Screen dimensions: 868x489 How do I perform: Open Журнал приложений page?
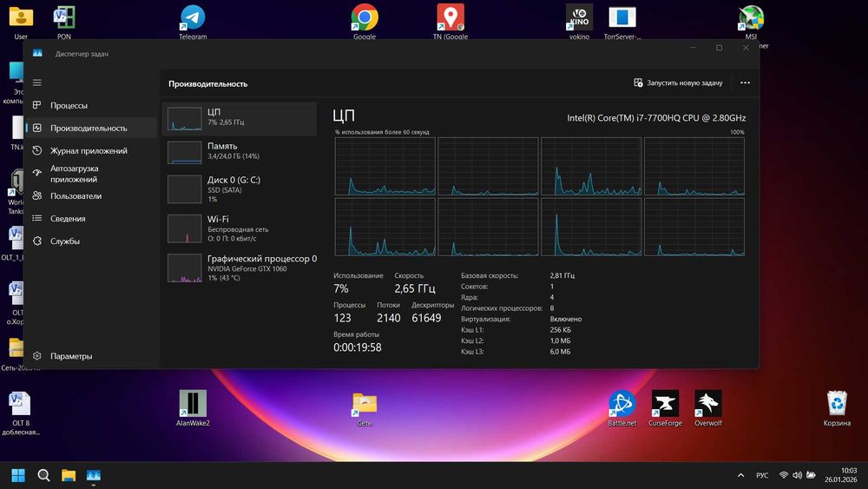91,150
